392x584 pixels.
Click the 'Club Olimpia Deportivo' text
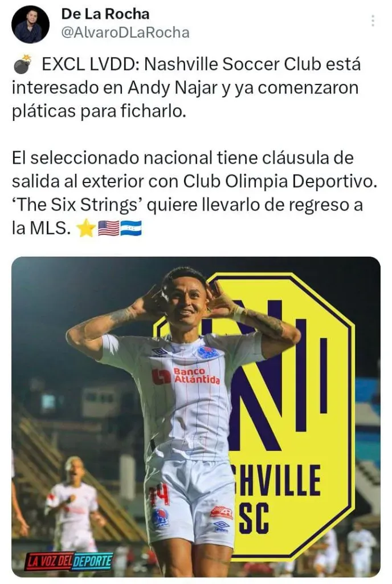click(x=280, y=181)
